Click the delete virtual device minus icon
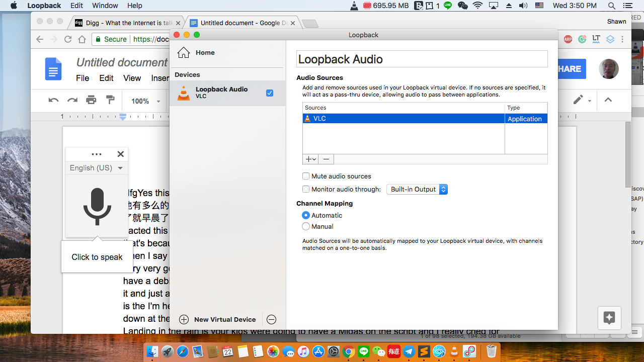The width and height of the screenshot is (644, 362). tap(271, 319)
